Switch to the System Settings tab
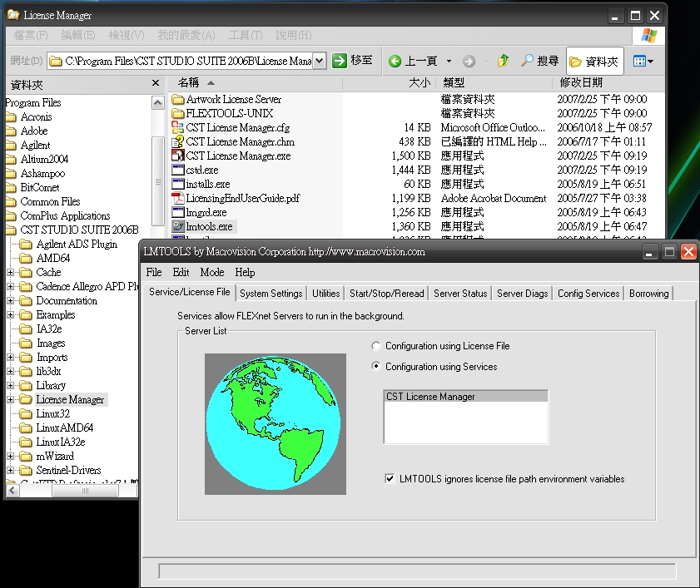Screen dimensions: 700x588 click(x=271, y=293)
